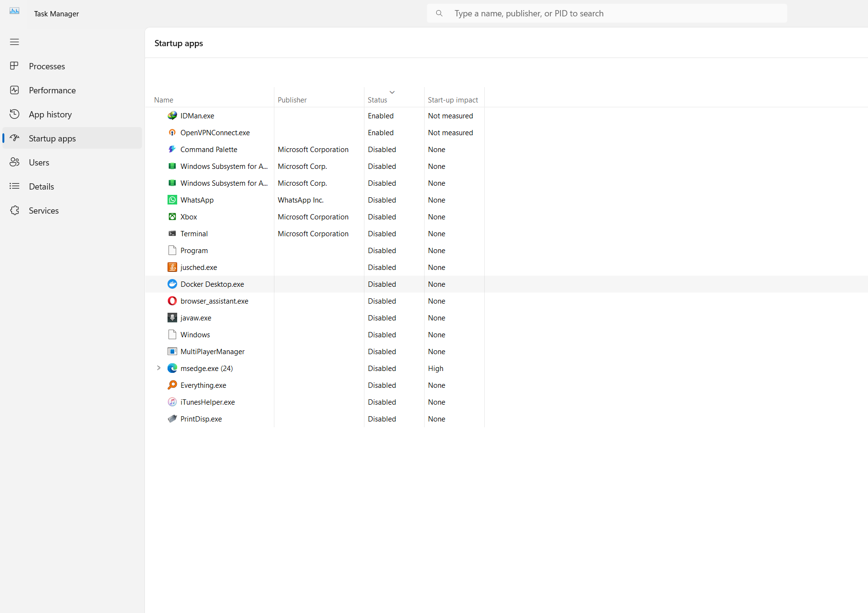
Task: Open App history via its icon
Action: [14, 114]
